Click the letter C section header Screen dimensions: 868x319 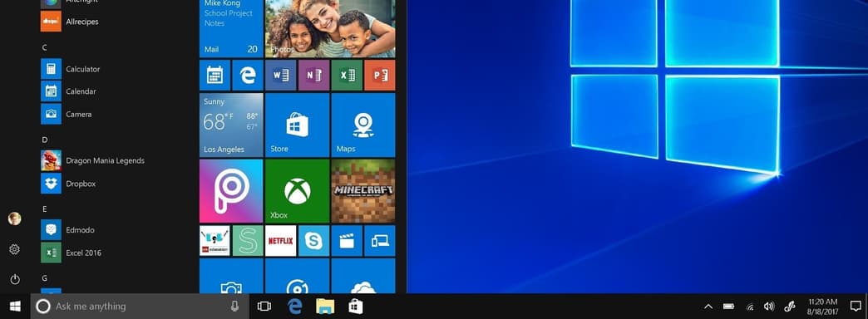(x=44, y=47)
